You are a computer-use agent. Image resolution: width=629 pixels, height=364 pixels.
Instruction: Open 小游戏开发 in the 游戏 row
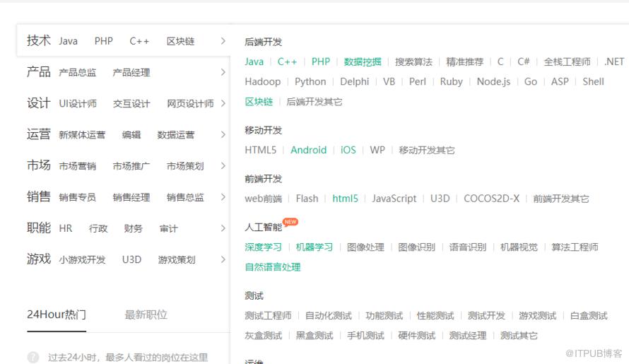pyautogui.click(x=82, y=259)
